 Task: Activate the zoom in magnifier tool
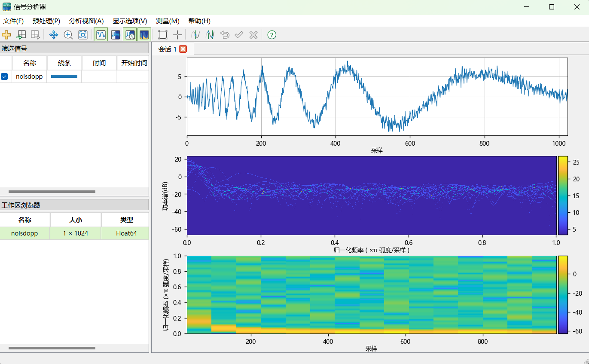point(68,35)
